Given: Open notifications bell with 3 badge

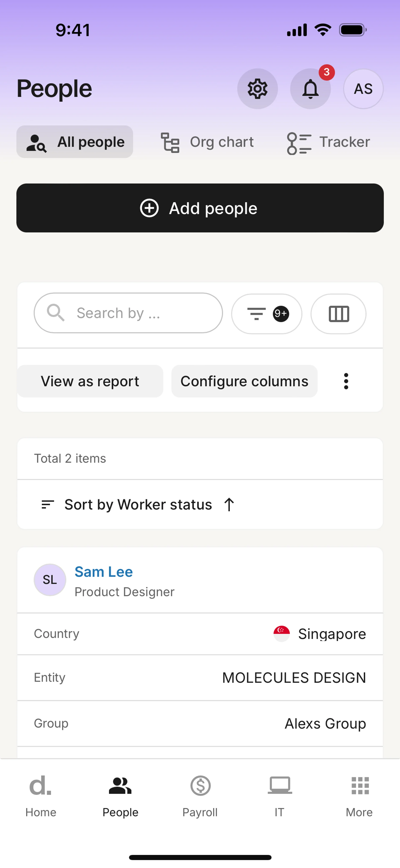Looking at the screenshot, I should click(x=310, y=89).
